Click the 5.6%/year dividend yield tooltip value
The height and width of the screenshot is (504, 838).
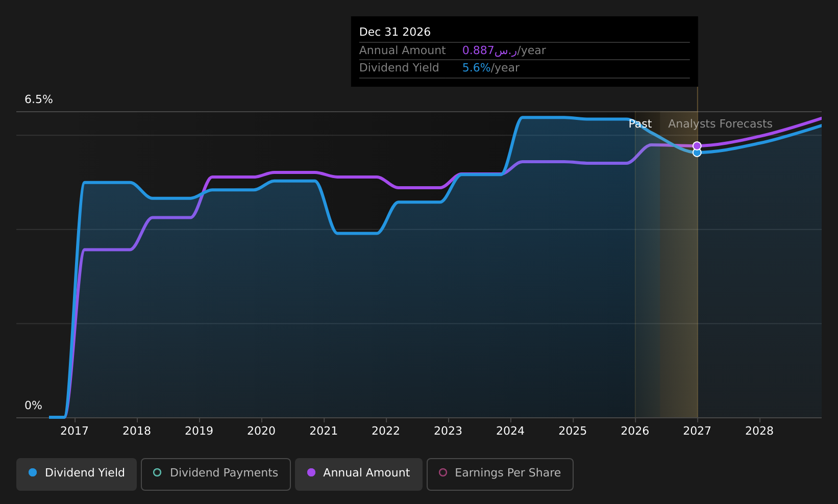pyautogui.click(x=491, y=68)
